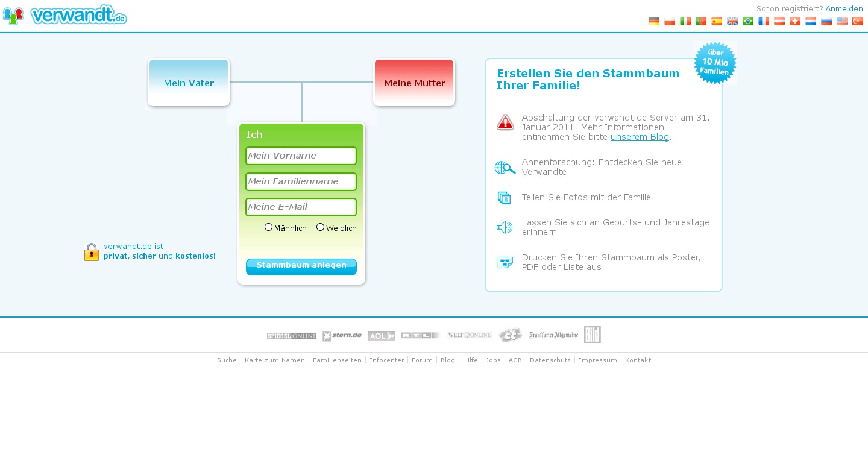Open Hilfe in the footer
Viewport: 868px width, 472px height.
pos(470,360)
